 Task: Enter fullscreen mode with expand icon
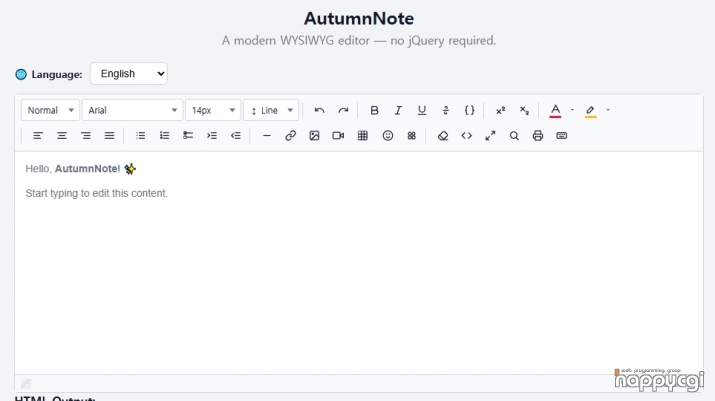490,135
